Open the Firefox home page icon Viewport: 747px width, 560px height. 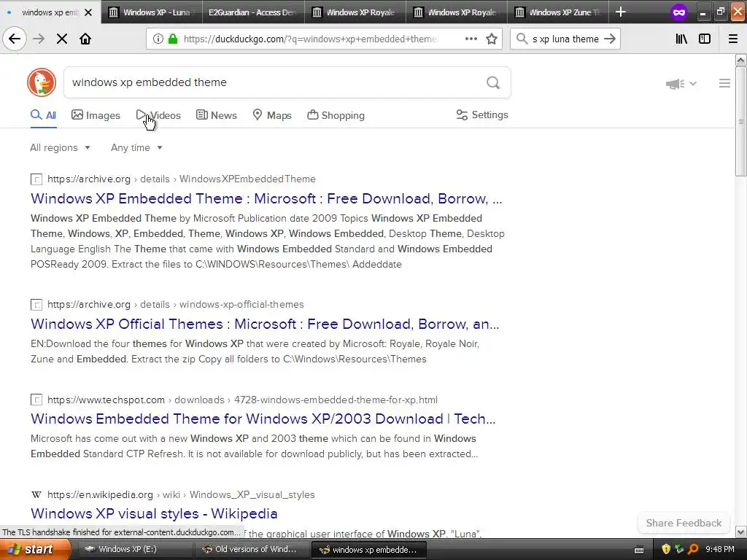coord(85,39)
